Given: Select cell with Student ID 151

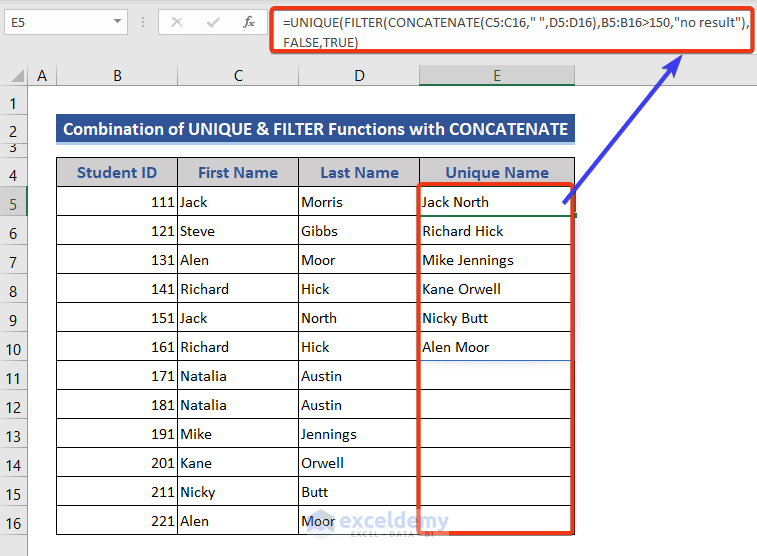Looking at the screenshot, I should [117, 317].
